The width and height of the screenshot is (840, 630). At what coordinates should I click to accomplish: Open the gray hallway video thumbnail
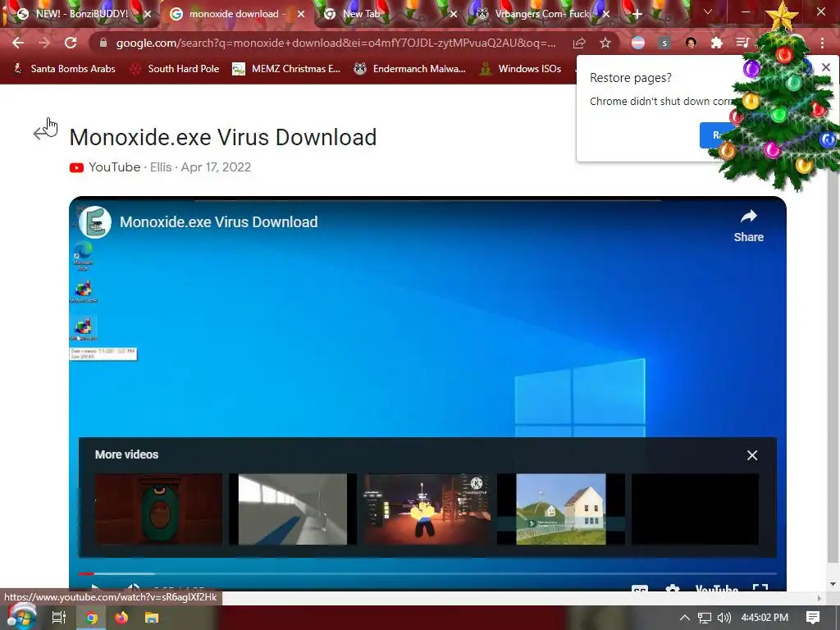[293, 509]
